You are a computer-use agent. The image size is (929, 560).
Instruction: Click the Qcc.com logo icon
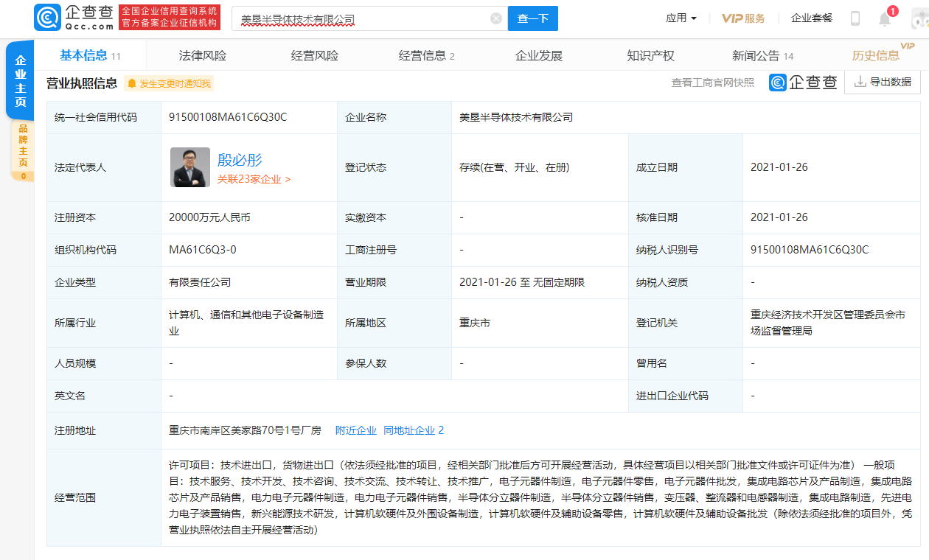(47, 18)
